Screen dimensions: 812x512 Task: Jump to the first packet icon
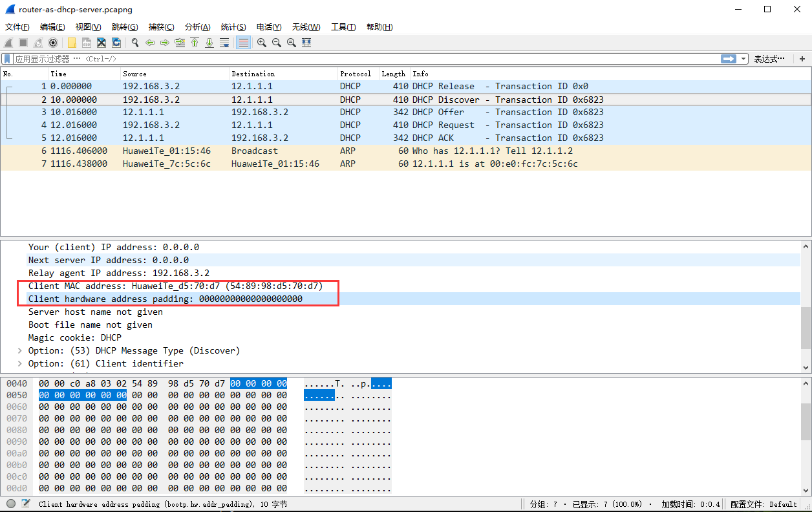194,43
